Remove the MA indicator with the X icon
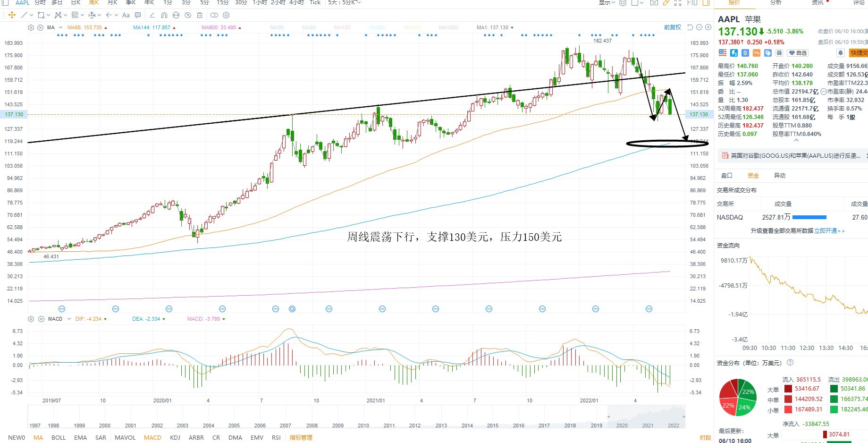This screenshot has width=868, height=443. coord(41,27)
